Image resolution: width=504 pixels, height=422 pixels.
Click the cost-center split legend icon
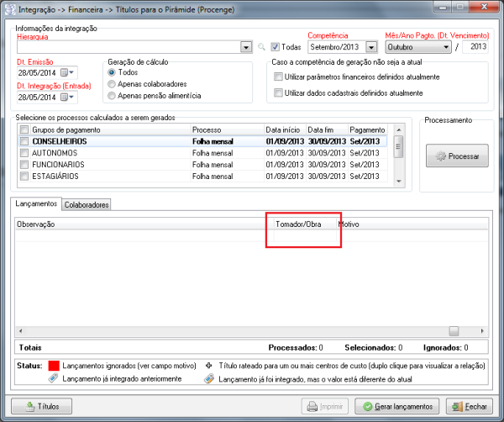tap(208, 367)
